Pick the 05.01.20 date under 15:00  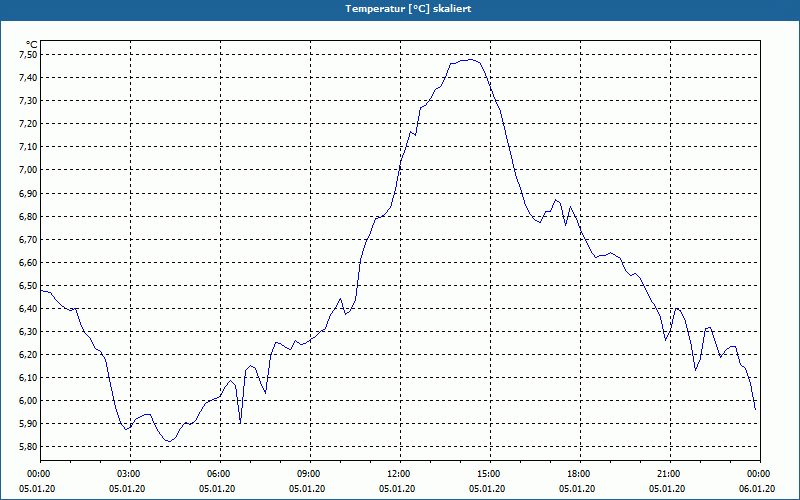click(x=487, y=489)
